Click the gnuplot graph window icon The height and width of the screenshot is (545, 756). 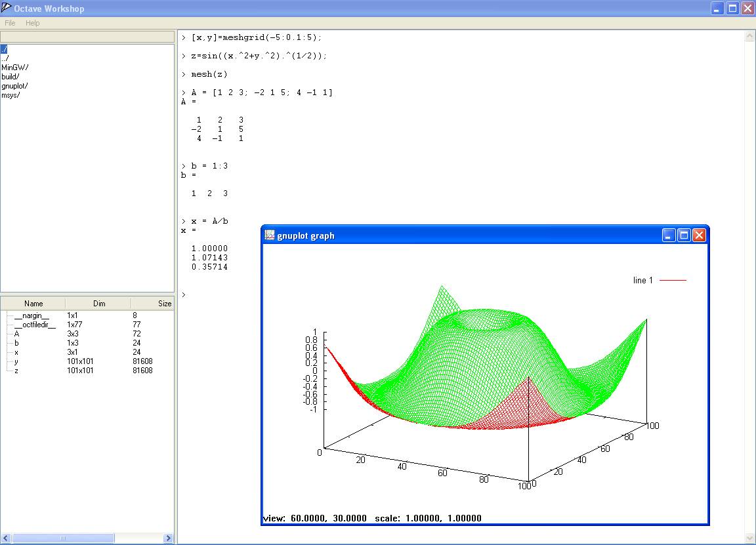pos(269,235)
